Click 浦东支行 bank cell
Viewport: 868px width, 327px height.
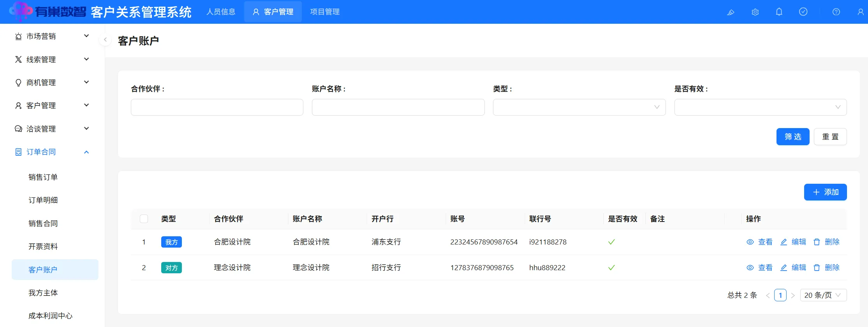[x=386, y=242]
